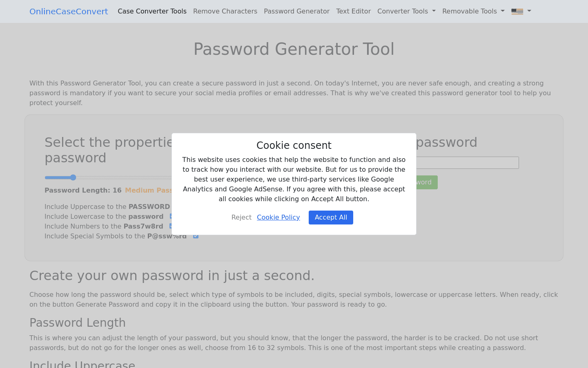The height and width of the screenshot is (368, 588).
Task: Toggle the Include Numbers checkbox
Action: [x=171, y=226]
